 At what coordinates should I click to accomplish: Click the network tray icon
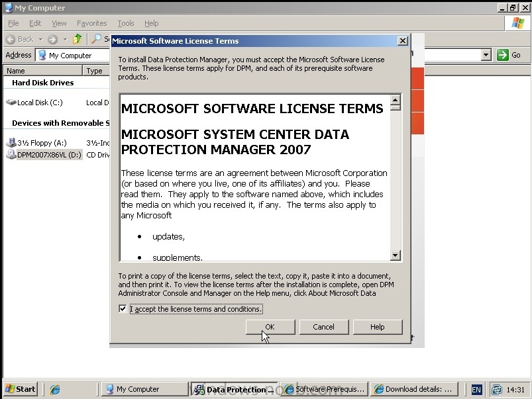pos(497,390)
